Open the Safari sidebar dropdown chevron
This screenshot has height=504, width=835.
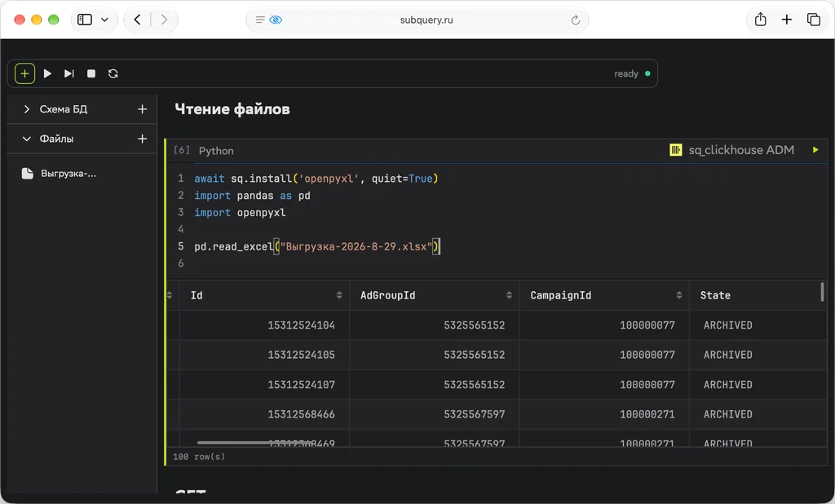105,20
